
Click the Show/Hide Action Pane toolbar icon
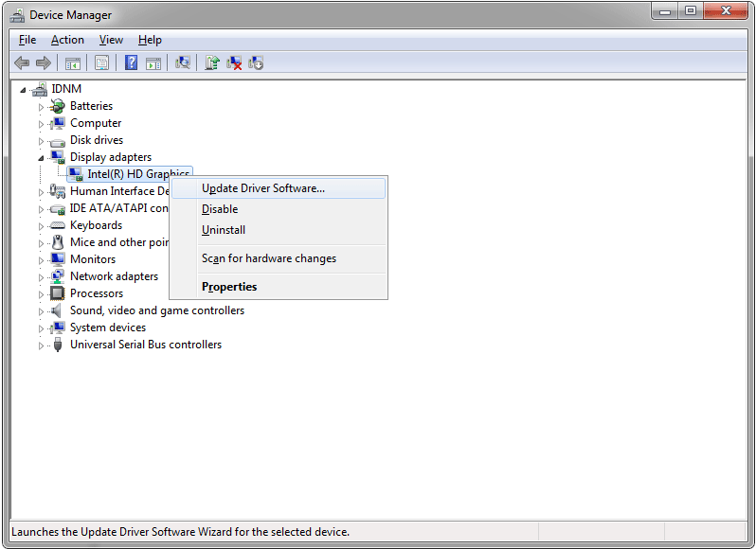tap(153, 63)
